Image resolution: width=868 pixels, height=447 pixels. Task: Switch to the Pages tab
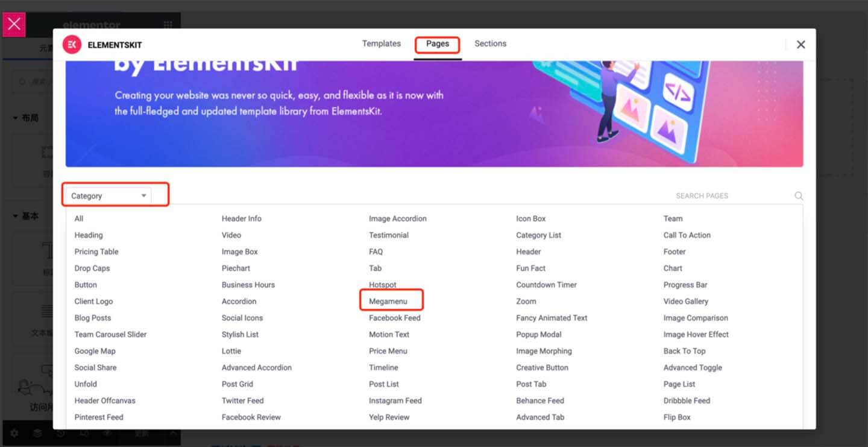pos(438,43)
